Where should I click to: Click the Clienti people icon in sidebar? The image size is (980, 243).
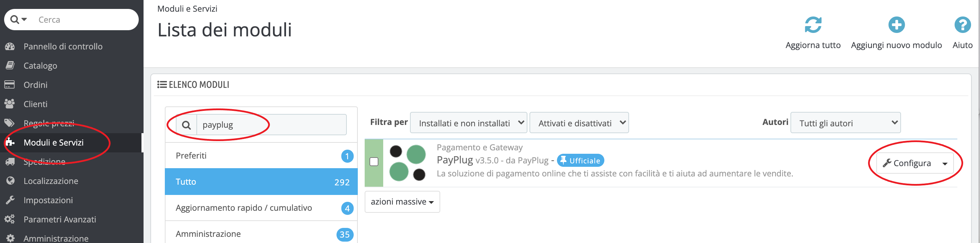coord(10,104)
